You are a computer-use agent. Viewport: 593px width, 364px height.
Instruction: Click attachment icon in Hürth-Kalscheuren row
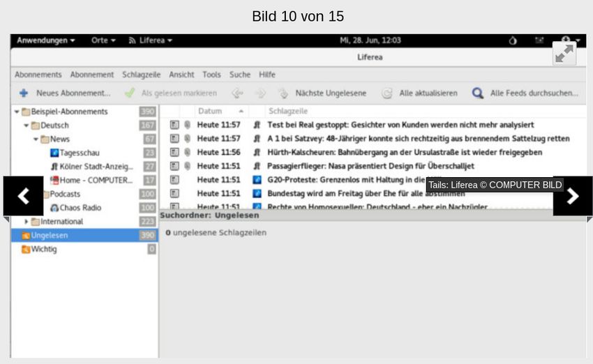(187, 152)
